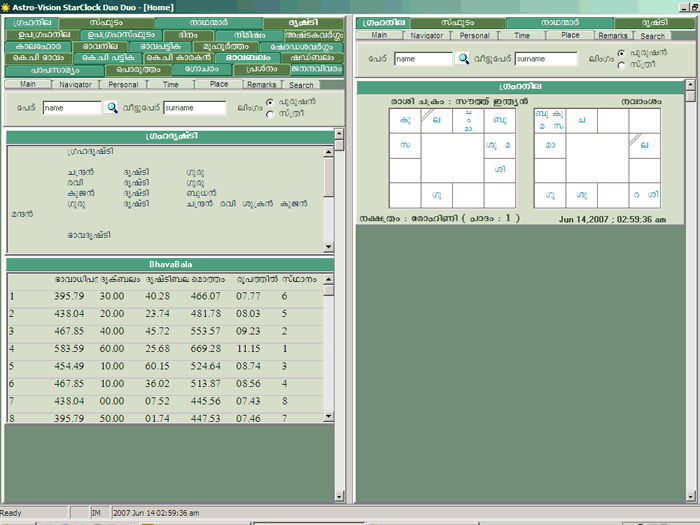Select പുരുഷൻ radio button in right pane
The width and height of the screenshot is (700, 525).
(x=621, y=53)
